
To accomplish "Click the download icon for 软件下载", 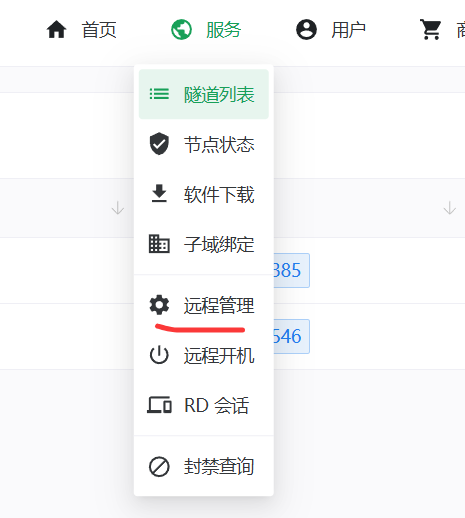I will pyautogui.click(x=159, y=194).
